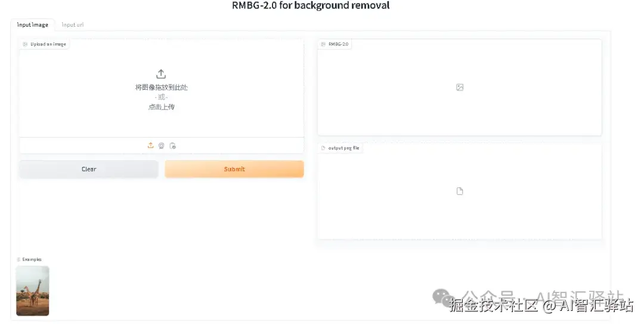Click the 'RMBG-2.0 for background removal' title
Screen dimensions: 644x324
coord(311,6)
